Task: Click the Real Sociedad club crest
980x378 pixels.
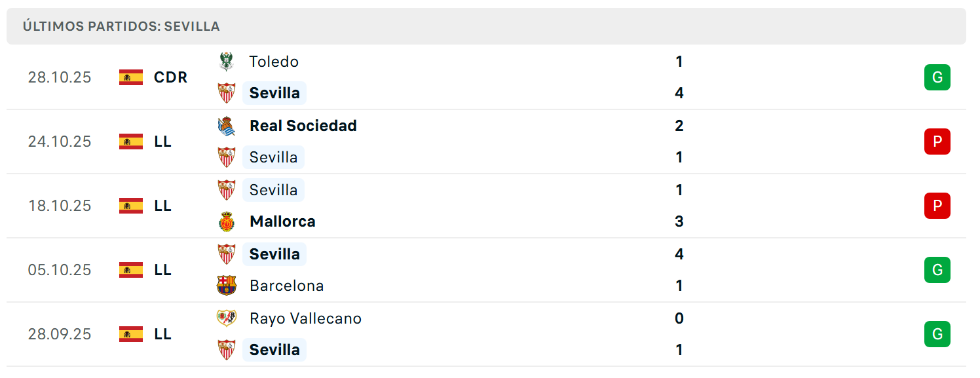Action: [226, 126]
